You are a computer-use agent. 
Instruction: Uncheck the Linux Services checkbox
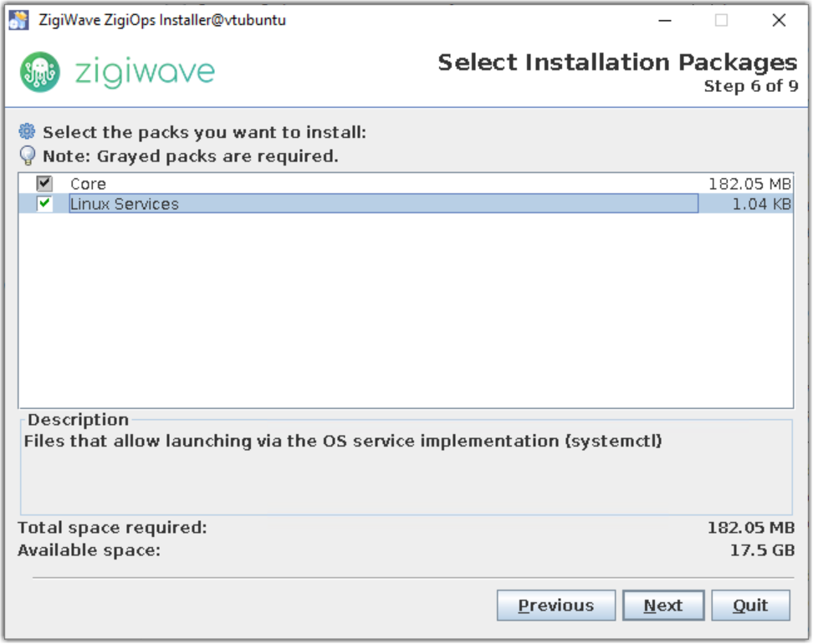coord(44,203)
